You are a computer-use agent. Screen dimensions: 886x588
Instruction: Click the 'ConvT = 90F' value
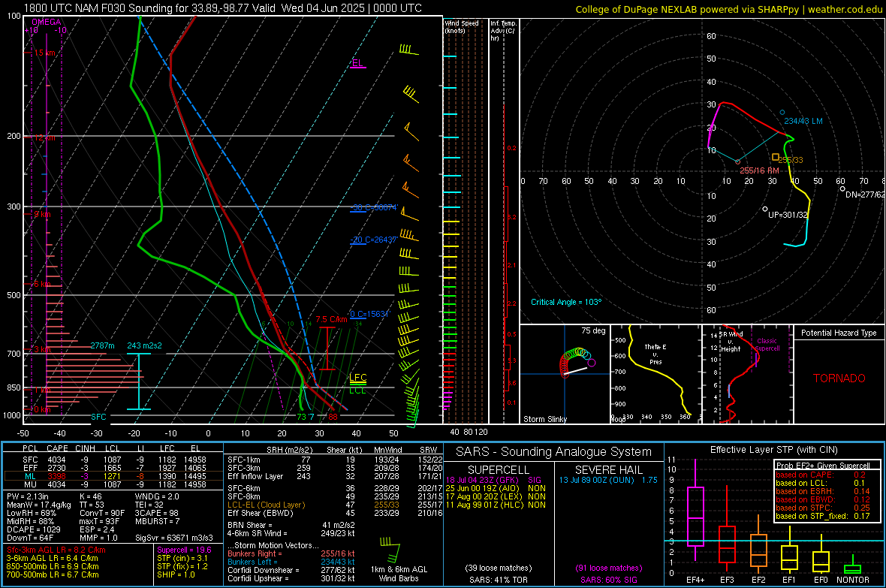click(x=101, y=513)
